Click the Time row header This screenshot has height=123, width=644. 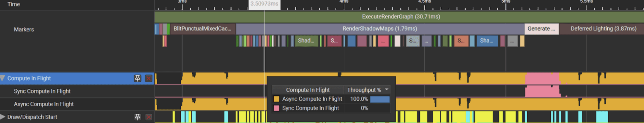(x=14, y=4)
